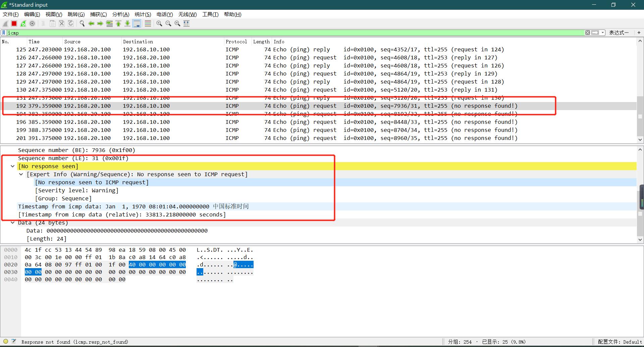
Task: Stop the running packet capture
Action: [14, 23]
